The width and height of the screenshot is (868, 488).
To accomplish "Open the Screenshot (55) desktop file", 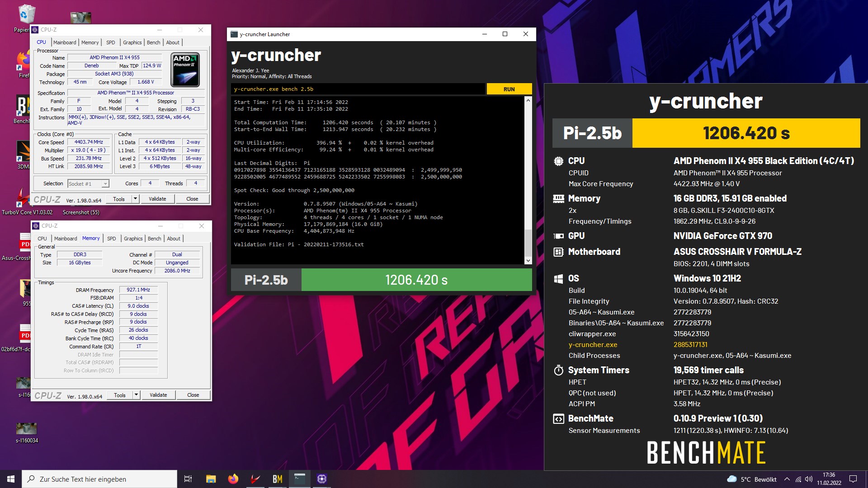I will click(x=81, y=212).
